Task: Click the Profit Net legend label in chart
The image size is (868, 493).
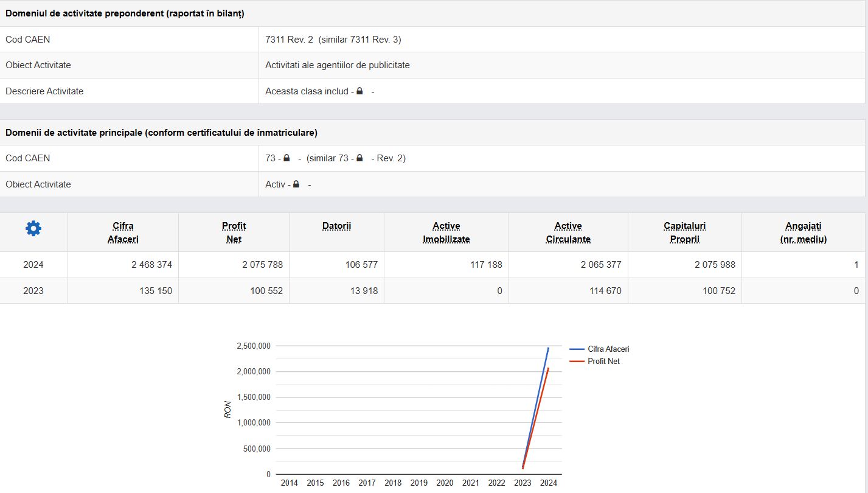Action: tap(603, 362)
